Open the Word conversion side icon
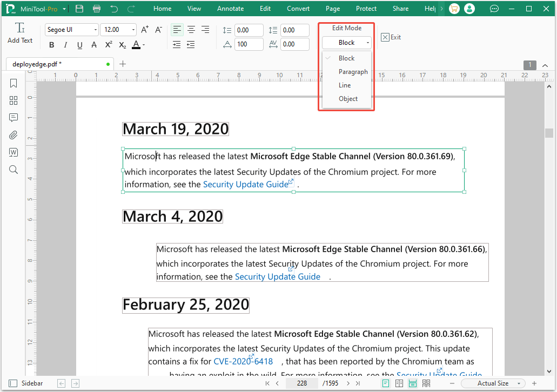557x392 pixels. 14,152
